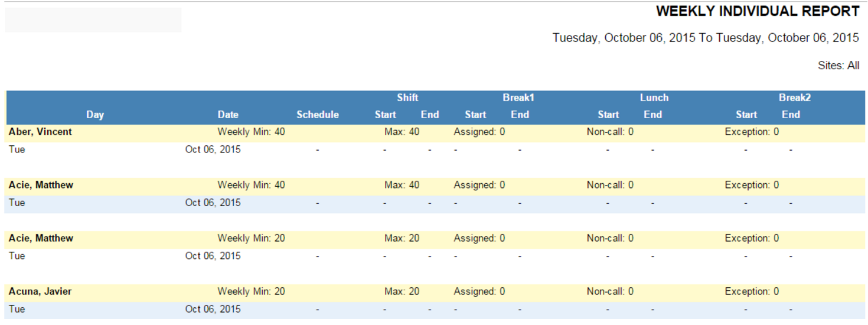Select the Break1 group header
The width and height of the screenshot is (868, 325).
click(518, 97)
